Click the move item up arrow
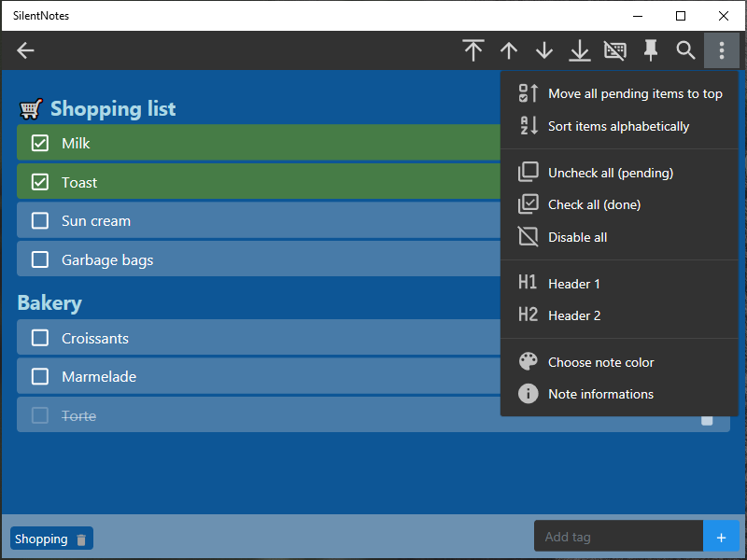This screenshot has height=560, width=747. 509,50
